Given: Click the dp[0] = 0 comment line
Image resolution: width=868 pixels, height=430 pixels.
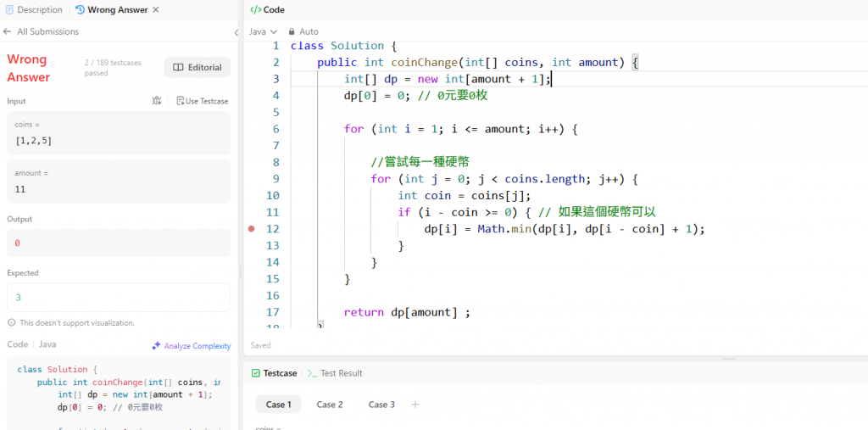Looking at the screenshot, I should (415, 95).
